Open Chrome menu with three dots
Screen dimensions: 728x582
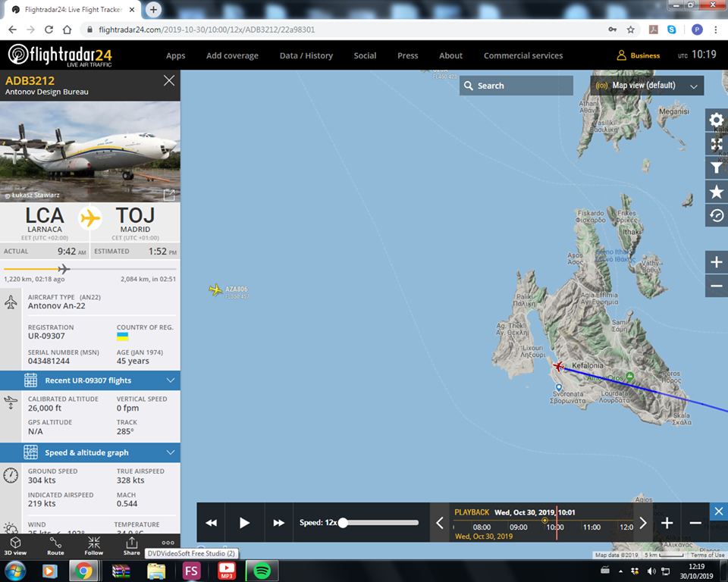[x=715, y=30]
